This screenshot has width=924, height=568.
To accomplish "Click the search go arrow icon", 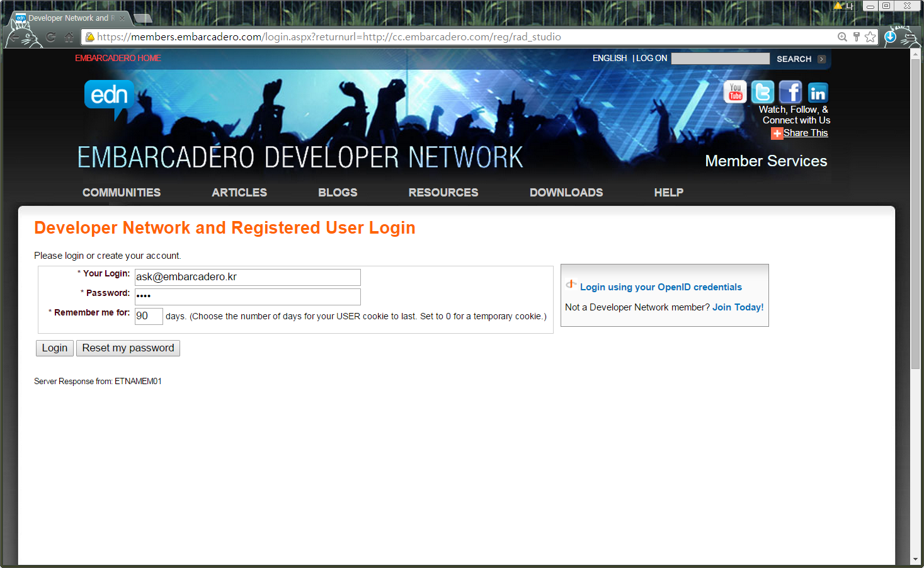I will 821,59.
